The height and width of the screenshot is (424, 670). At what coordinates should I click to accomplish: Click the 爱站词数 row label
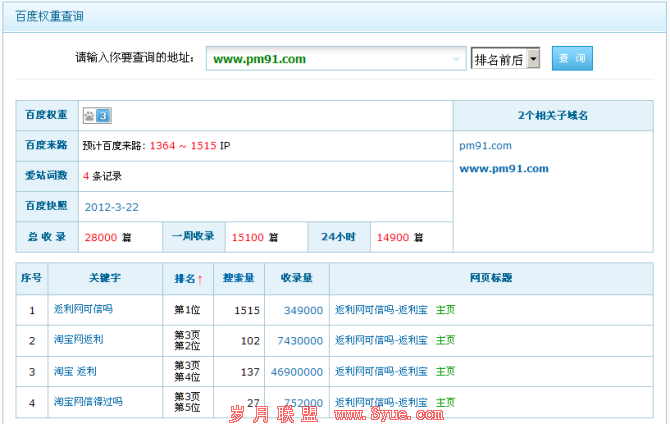click(47, 176)
